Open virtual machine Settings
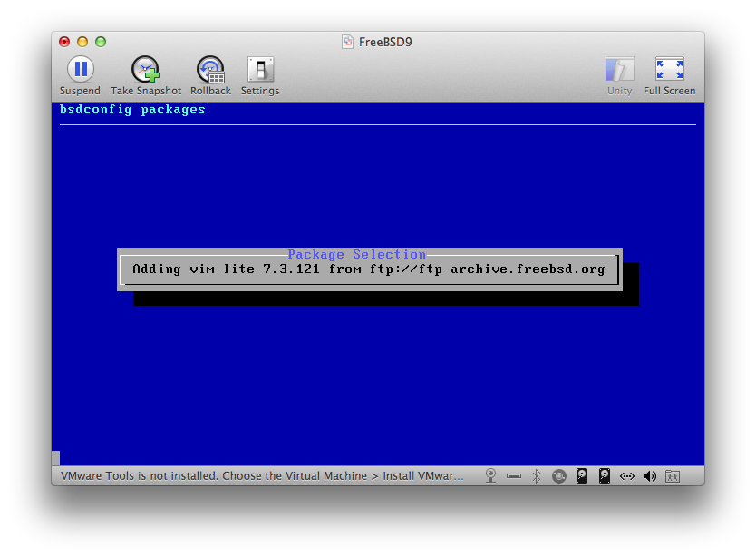Screen dimensions: 756x557 pyautogui.click(x=260, y=76)
